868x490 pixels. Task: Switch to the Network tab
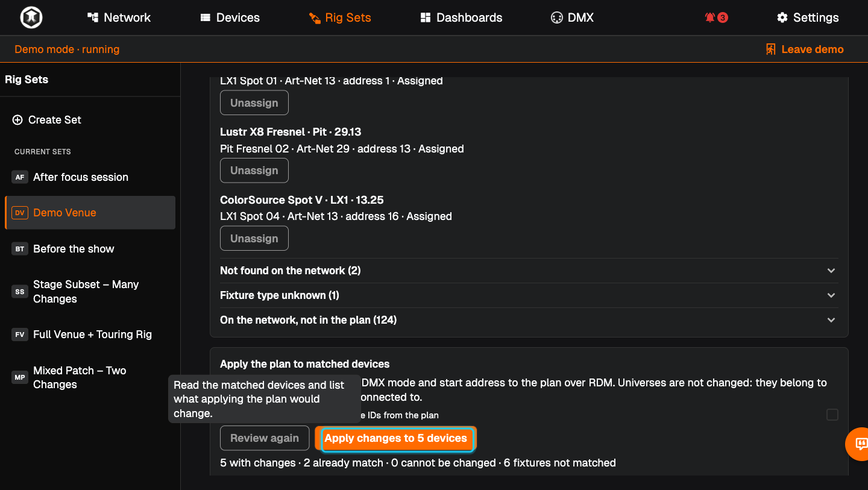(119, 17)
